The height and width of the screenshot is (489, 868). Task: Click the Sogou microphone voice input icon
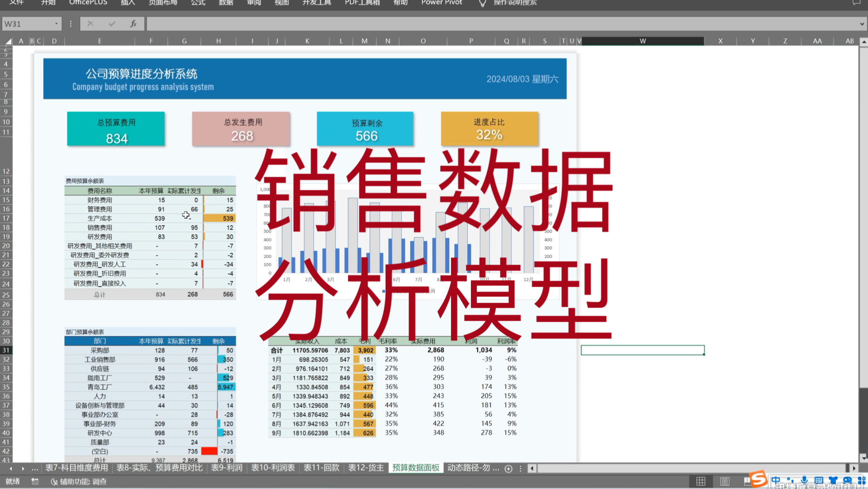805,480
